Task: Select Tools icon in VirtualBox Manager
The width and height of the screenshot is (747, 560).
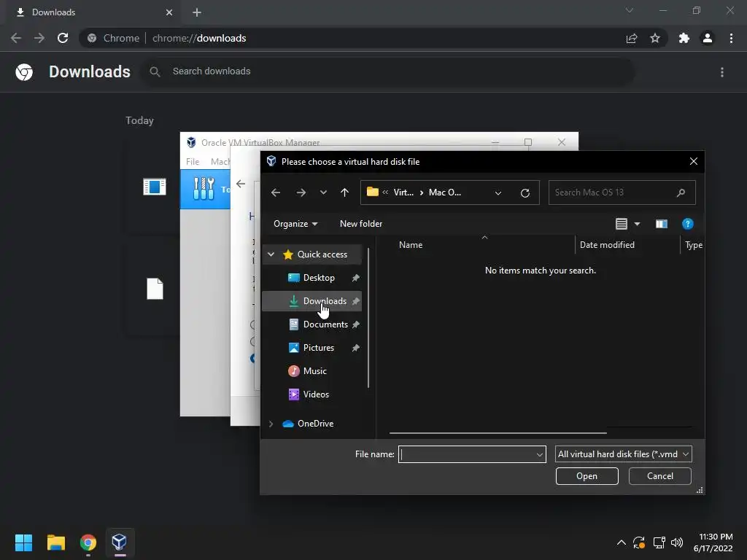Action: click(x=204, y=189)
